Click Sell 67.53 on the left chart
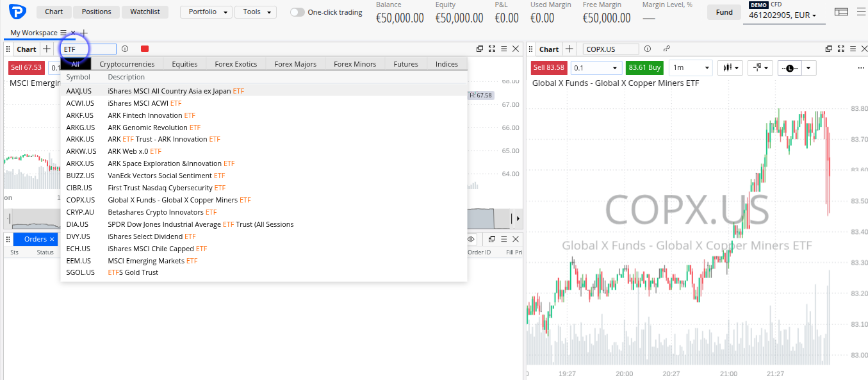This screenshot has height=380, width=868. pos(26,67)
